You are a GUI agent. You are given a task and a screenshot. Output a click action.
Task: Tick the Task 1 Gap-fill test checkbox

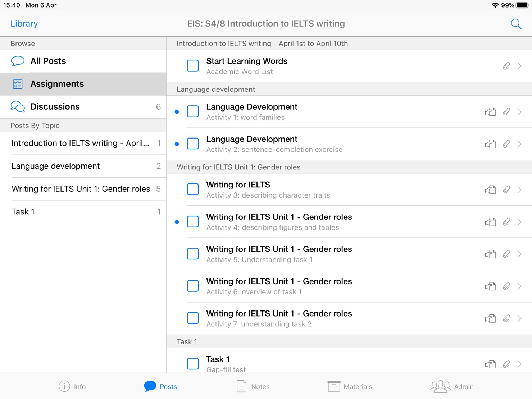click(193, 364)
